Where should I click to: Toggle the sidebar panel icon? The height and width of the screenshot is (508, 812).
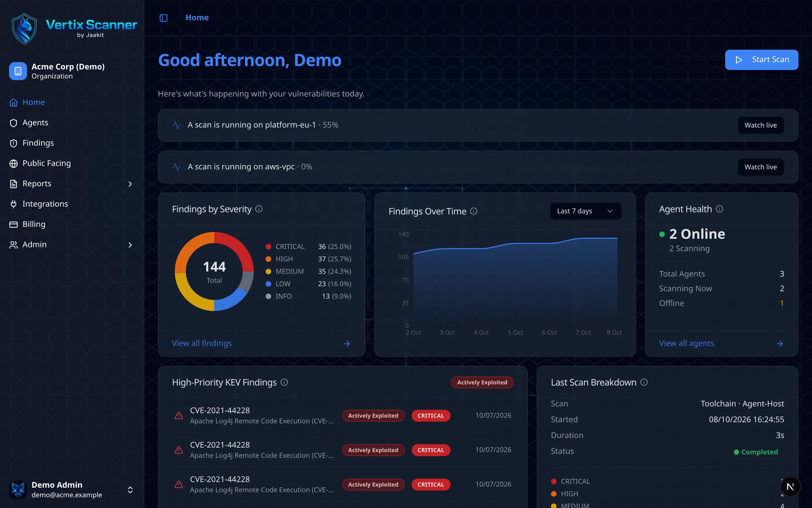point(164,18)
